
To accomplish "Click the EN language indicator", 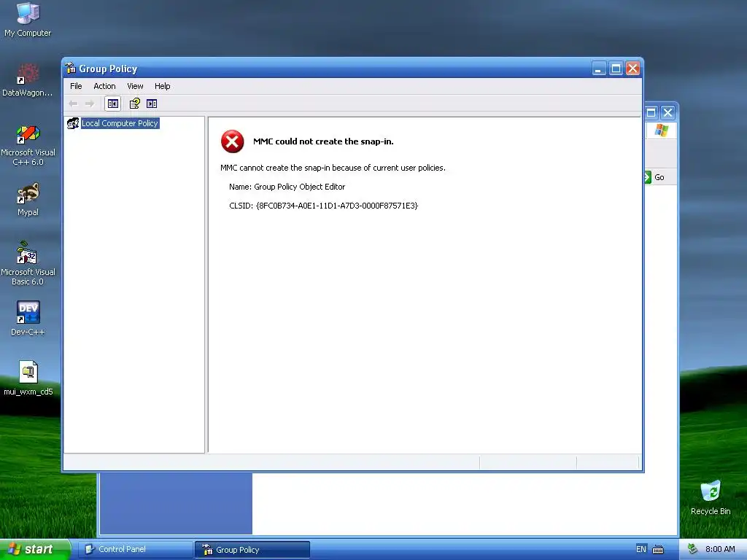I will pos(641,549).
